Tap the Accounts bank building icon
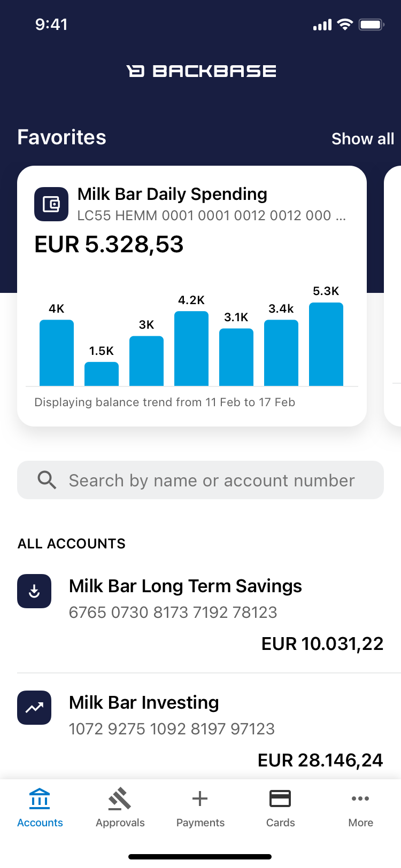401x868 pixels. click(40, 799)
